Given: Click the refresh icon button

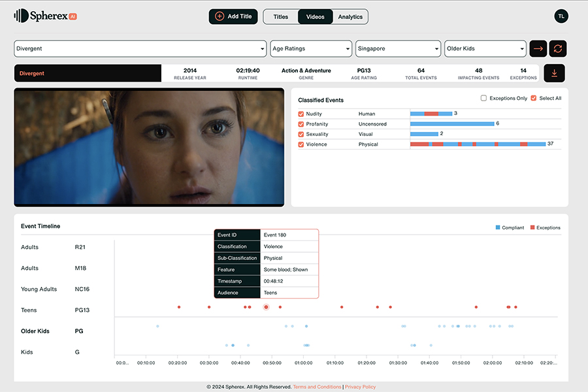Looking at the screenshot, I should click(x=557, y=49).
